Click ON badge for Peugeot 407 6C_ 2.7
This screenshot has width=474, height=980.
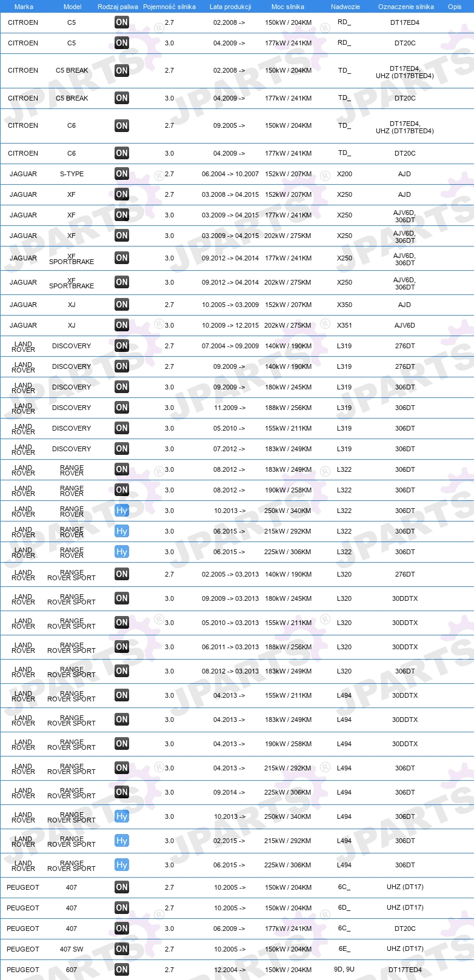(x=122, y=887)
